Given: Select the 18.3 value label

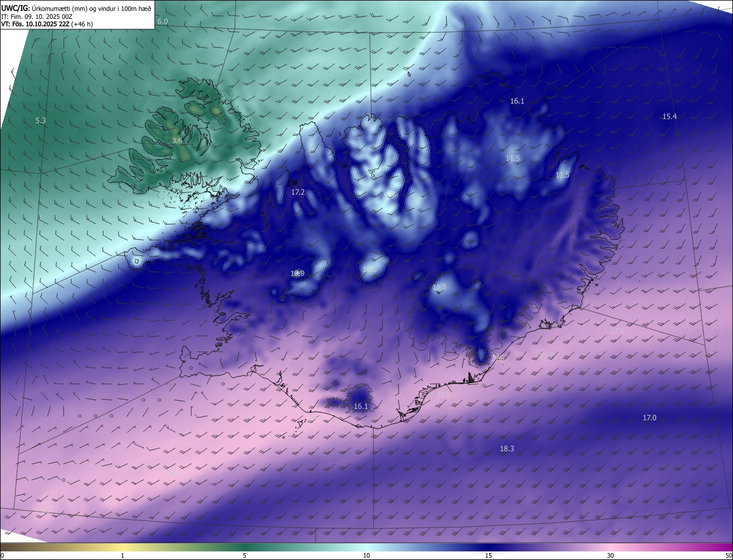Looking at the screenshot, I should click(x=507, y=449).
